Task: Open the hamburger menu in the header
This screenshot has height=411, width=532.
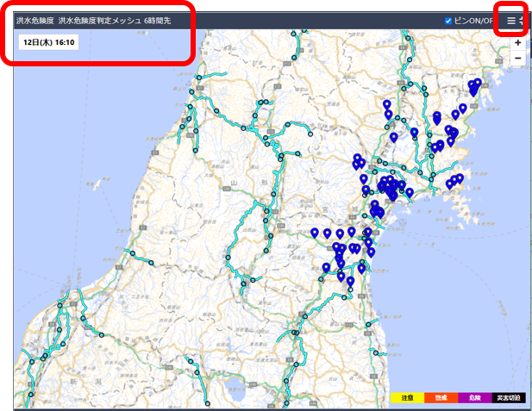Action: (x=511, y=21)
